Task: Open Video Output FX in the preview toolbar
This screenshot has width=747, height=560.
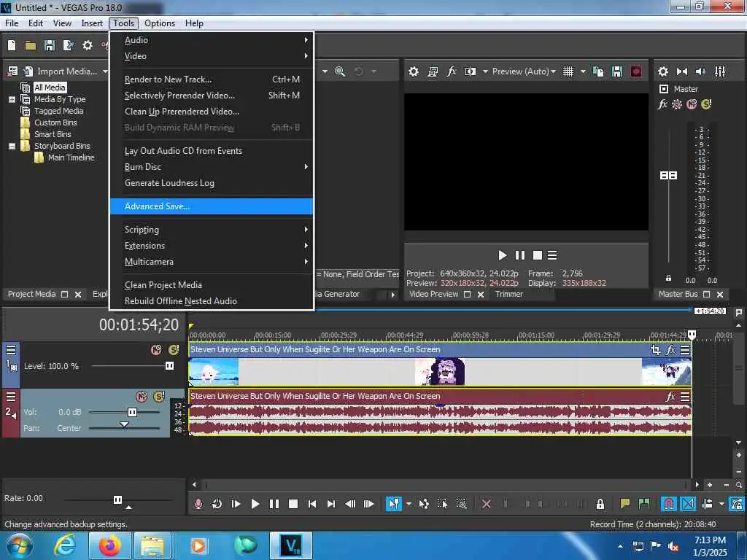Action: coord(451,71)
